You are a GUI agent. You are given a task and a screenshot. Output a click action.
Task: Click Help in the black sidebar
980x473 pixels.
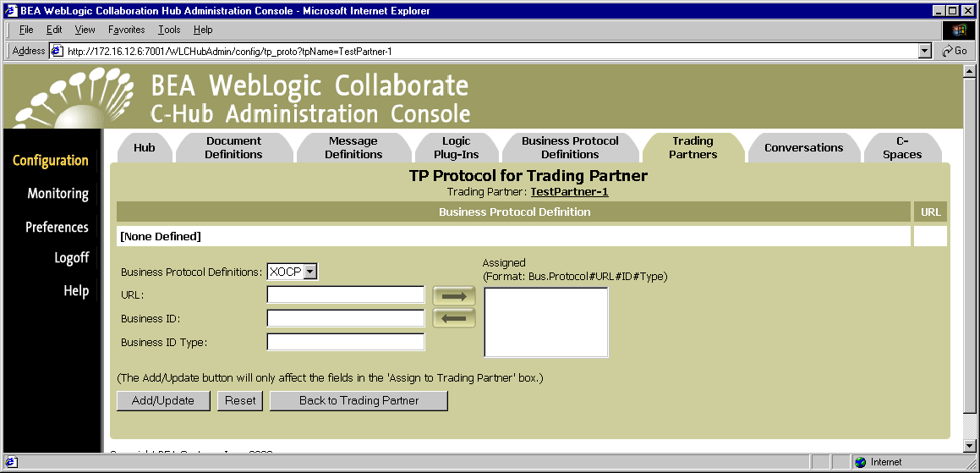[x=76, y=291]
